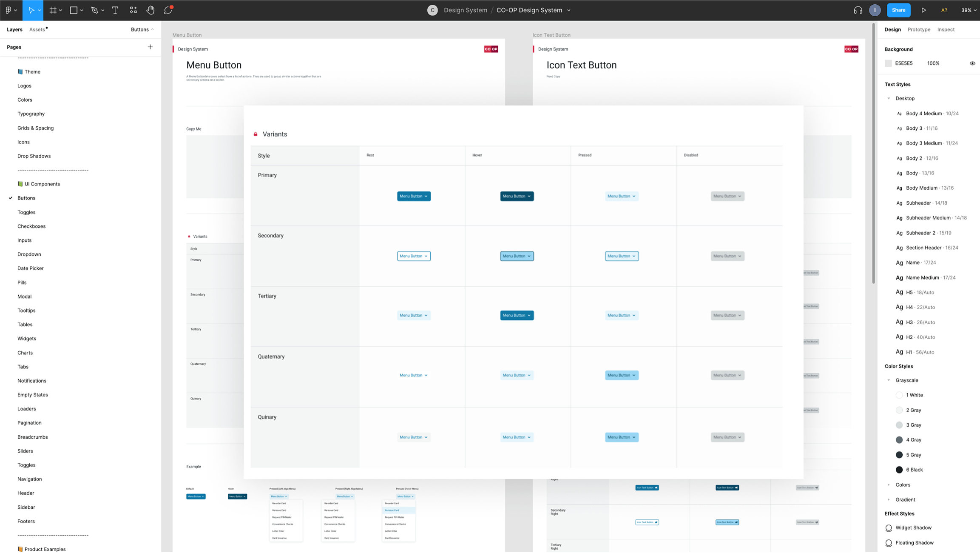Expand the Gradient style group
This screenshot has width=980, height=553.
pyautogui.click(x=889, y=500)
